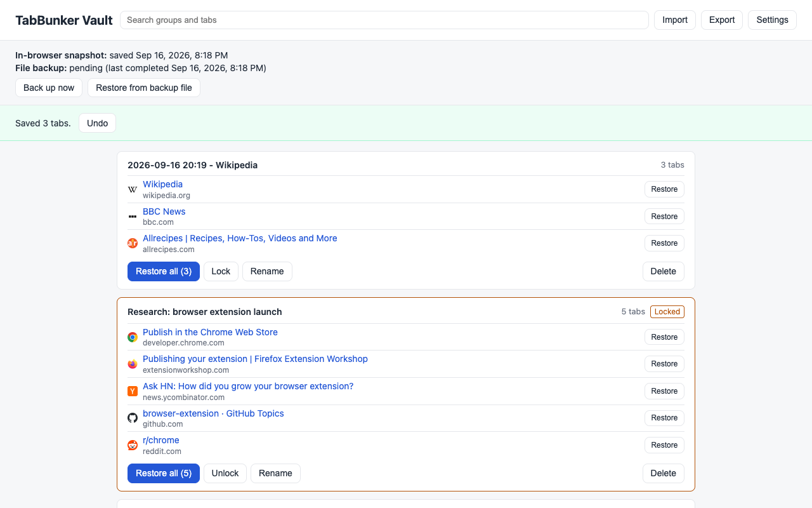Open the r/chrome link

click(161, 440)
